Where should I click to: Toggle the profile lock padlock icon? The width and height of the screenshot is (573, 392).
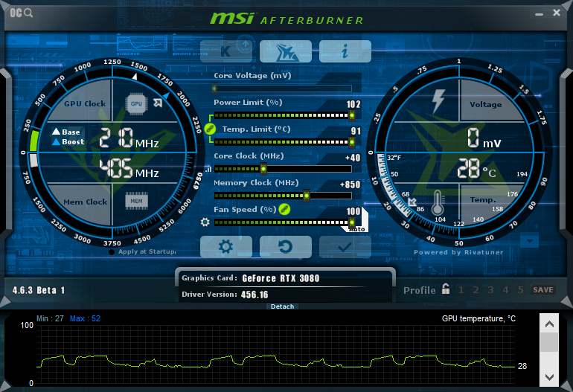point(446,289)
